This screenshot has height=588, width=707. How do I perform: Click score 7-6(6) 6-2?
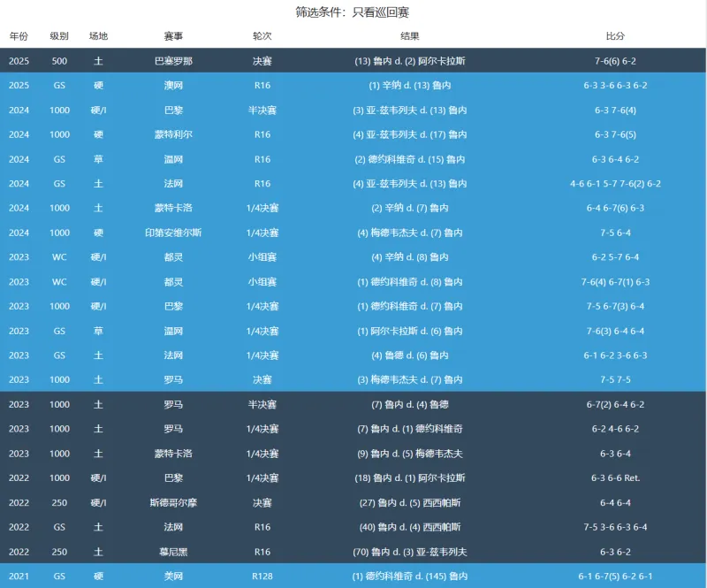(615, 61)
